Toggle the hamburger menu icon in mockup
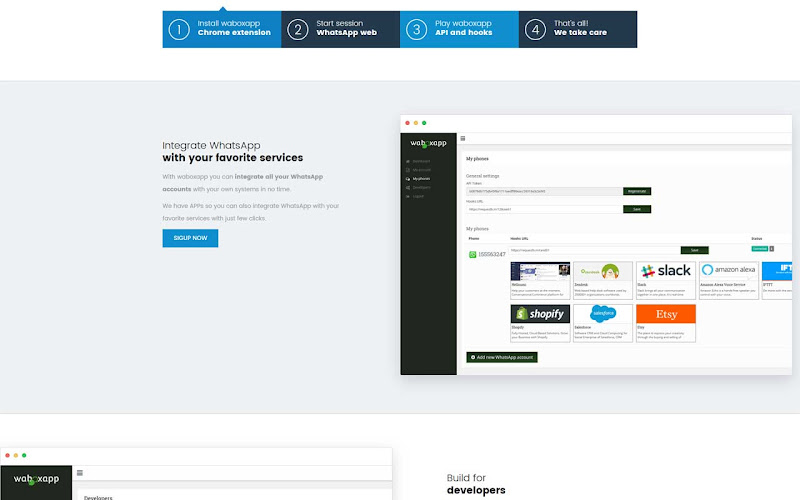 coord(463,138)
